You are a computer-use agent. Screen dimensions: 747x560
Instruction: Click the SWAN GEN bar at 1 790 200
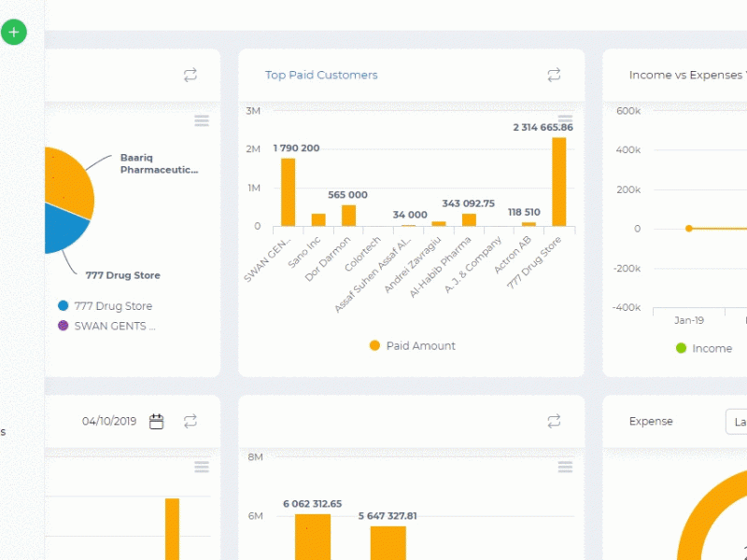pyautogui.click(x=288, y=192)
